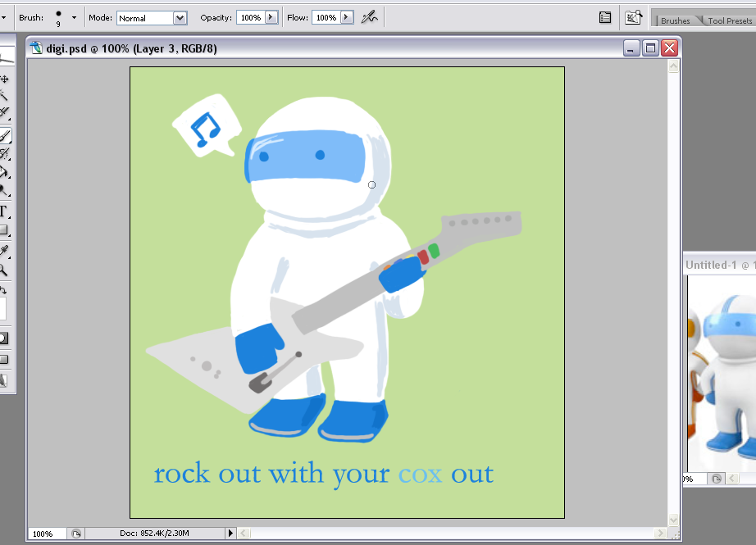Viewport: 756px width, 545px height.
Task: Select the Type tool
Action: pos(4,211)
